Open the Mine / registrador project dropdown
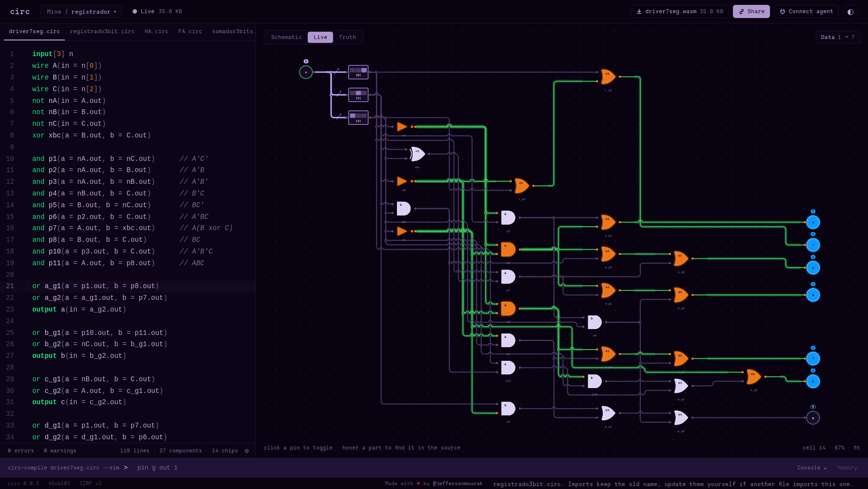This screenshot has width=868, height=489. (x=81, y=12)
